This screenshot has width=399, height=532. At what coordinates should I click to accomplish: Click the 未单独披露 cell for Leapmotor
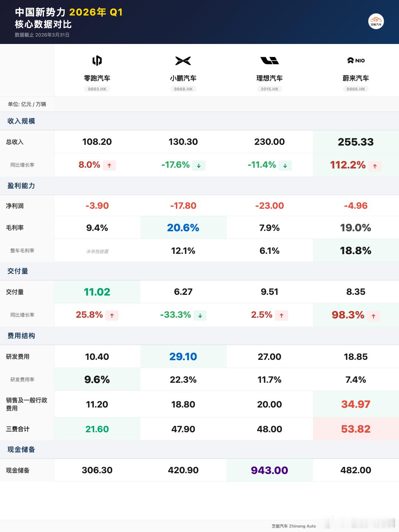click(97, 251)
